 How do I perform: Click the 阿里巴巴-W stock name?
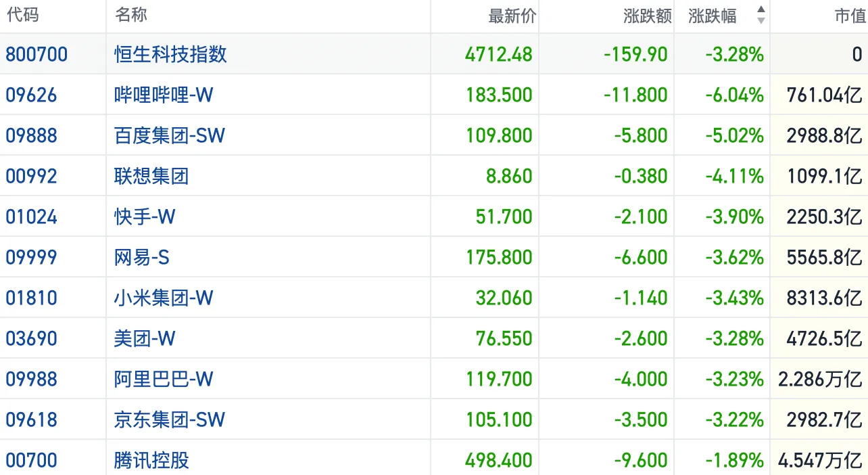[x=164, y=379]
